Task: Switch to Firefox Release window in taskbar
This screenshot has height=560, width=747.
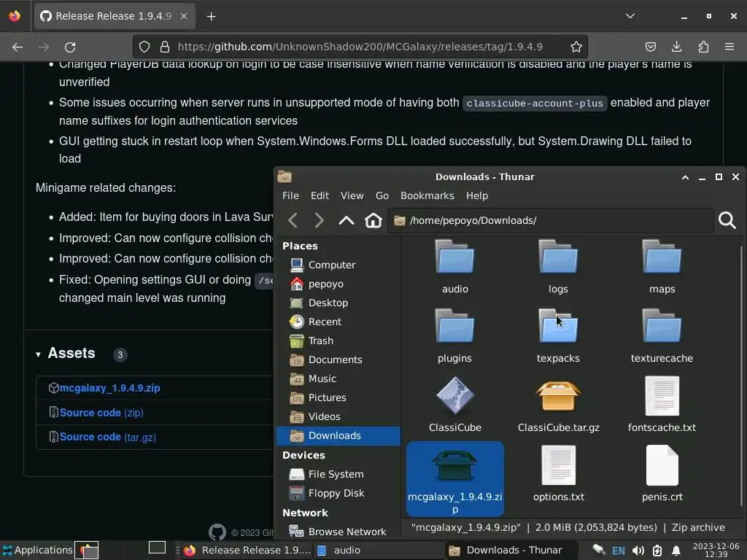Action: click(x=247, y=551)
